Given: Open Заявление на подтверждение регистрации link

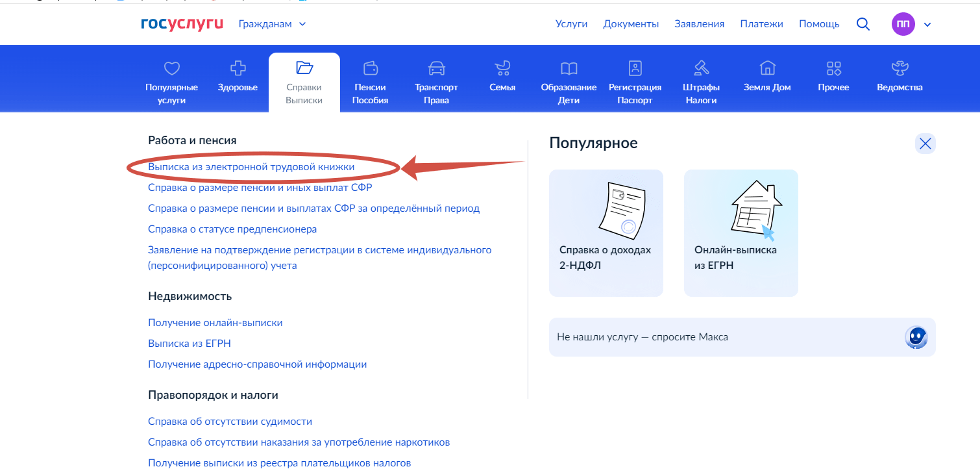Looking at the screenshot, I should click(x=320, y=258).
